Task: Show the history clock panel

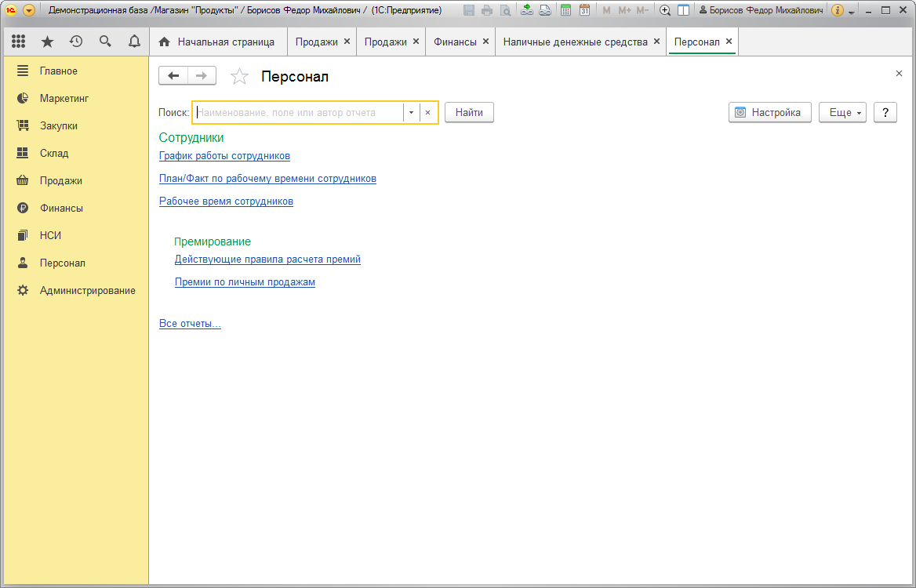Action: point(76,42)
